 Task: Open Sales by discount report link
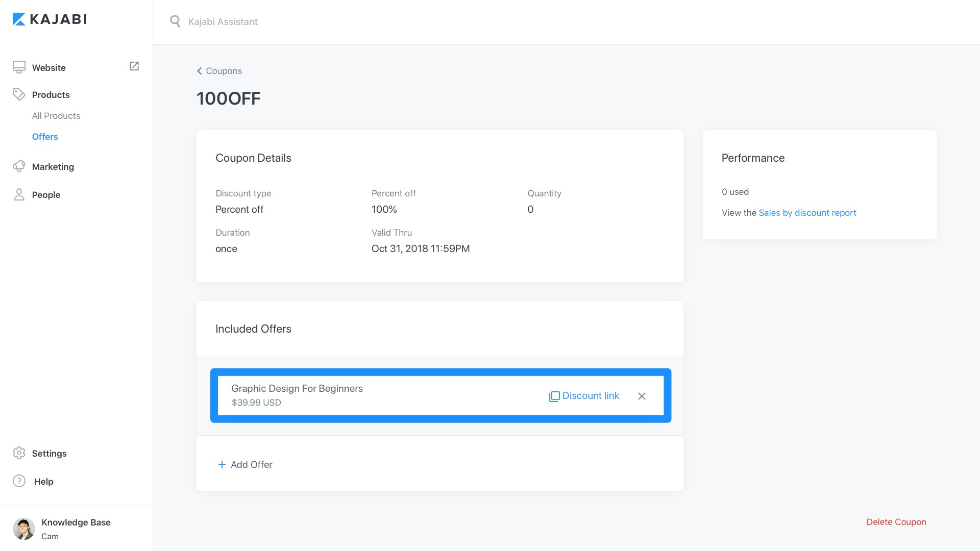click(x=807, y=213)
